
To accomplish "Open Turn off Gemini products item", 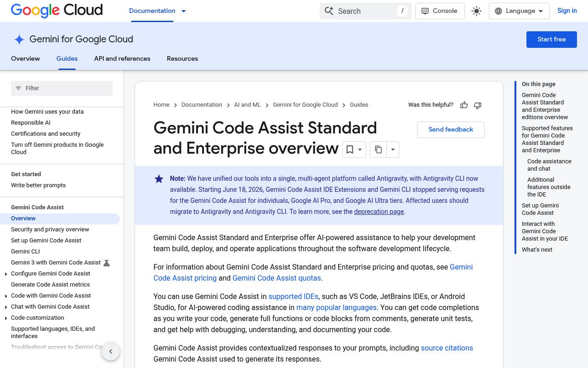I will click(57, 149).
